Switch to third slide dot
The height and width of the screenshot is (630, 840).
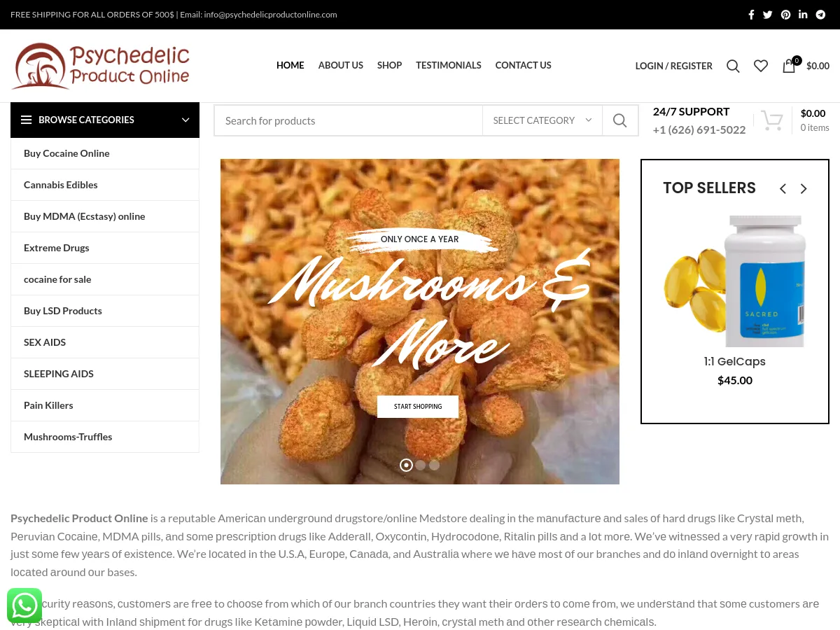pyautogui.click(x=435, y=465)
